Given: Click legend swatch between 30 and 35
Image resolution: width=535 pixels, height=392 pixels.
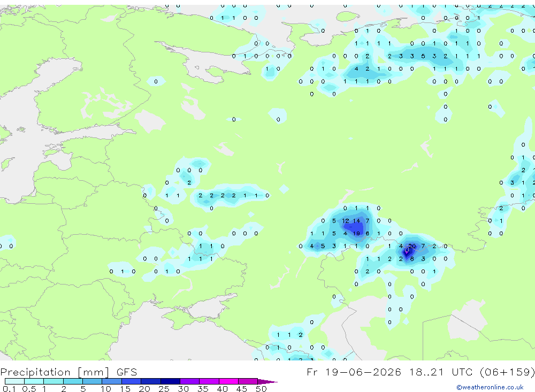Looking at the screenshot, I should (x=190, y=381).
